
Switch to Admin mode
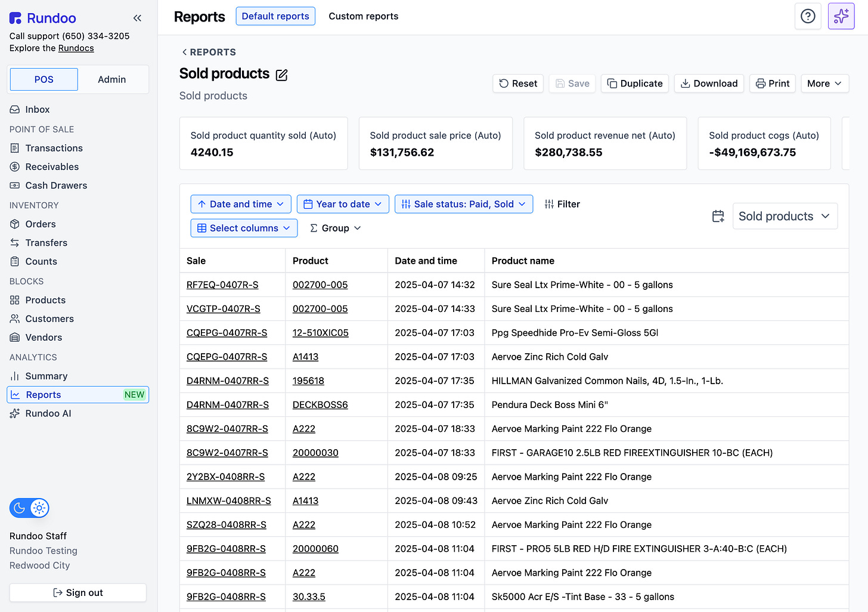pyautogui.click(x=112, y=79)
